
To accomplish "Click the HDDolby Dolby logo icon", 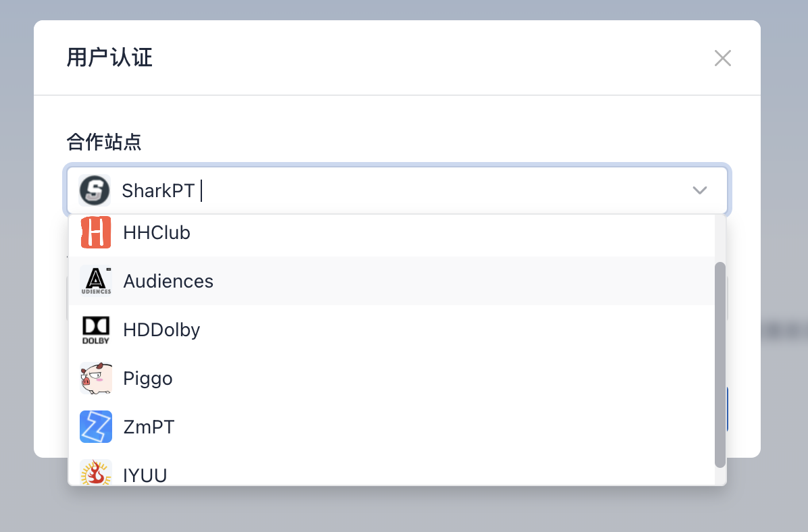I will (95, 329).
